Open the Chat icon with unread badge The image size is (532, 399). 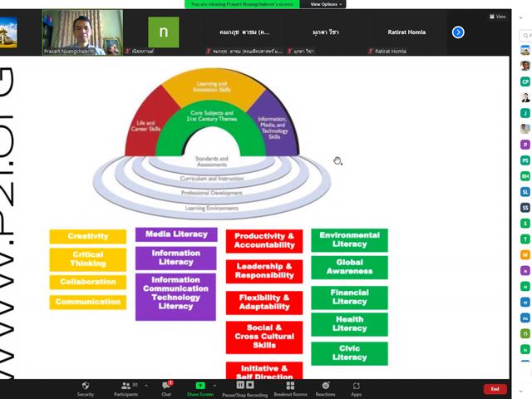[x=166, y=386]
